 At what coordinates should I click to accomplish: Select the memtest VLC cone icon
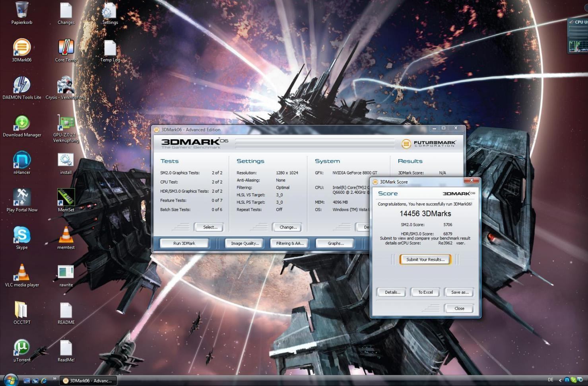tap(66, 238)
